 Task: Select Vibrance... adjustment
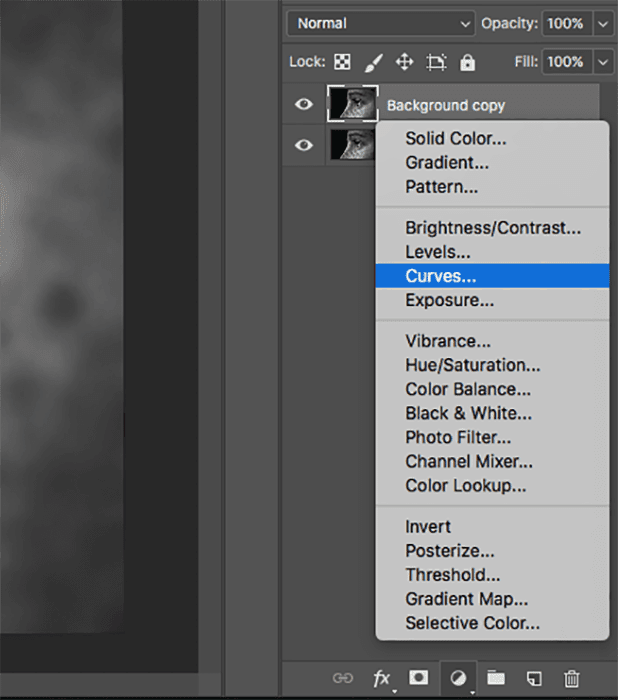click(x=493, y=341)
